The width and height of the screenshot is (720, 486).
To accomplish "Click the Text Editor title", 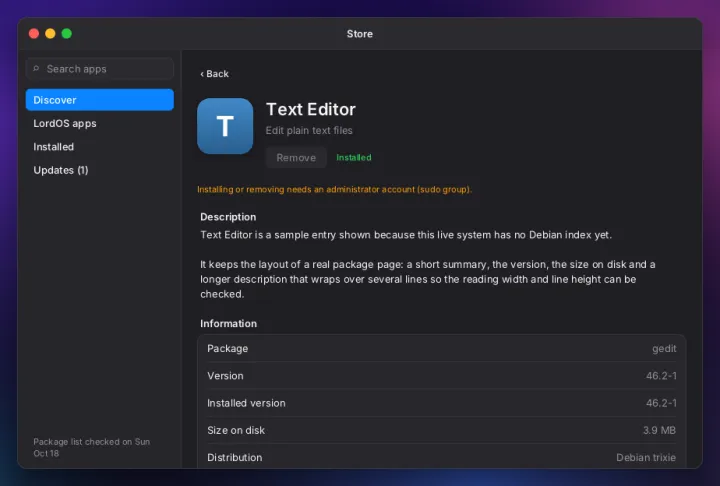I will point(311,109).
